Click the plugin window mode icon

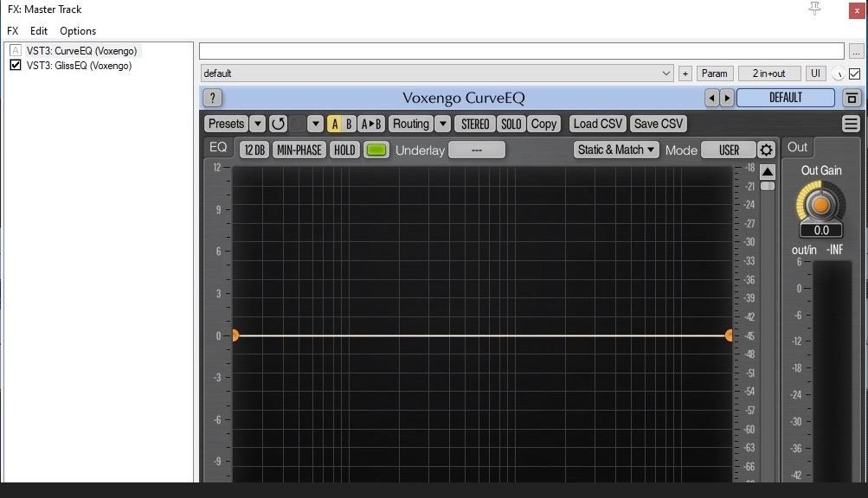click(852, 98)
